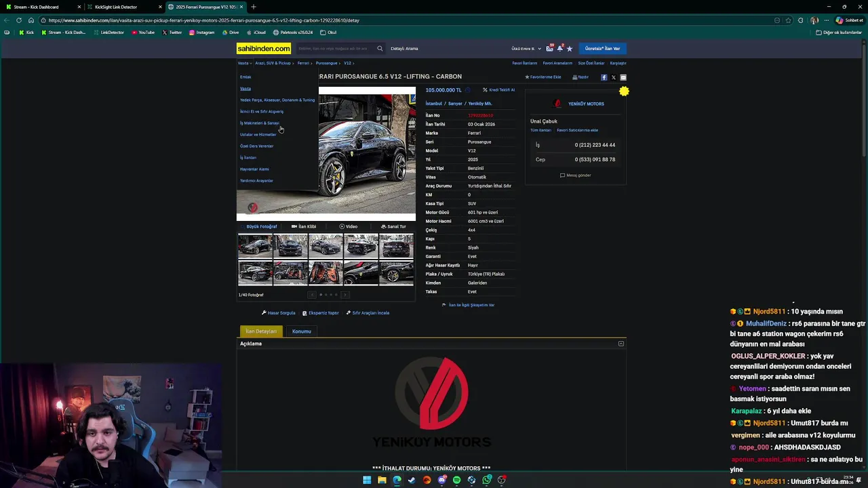This screenshot has height=488, width=868.
Task: Select Emlak from category menu
Action: 245,77
